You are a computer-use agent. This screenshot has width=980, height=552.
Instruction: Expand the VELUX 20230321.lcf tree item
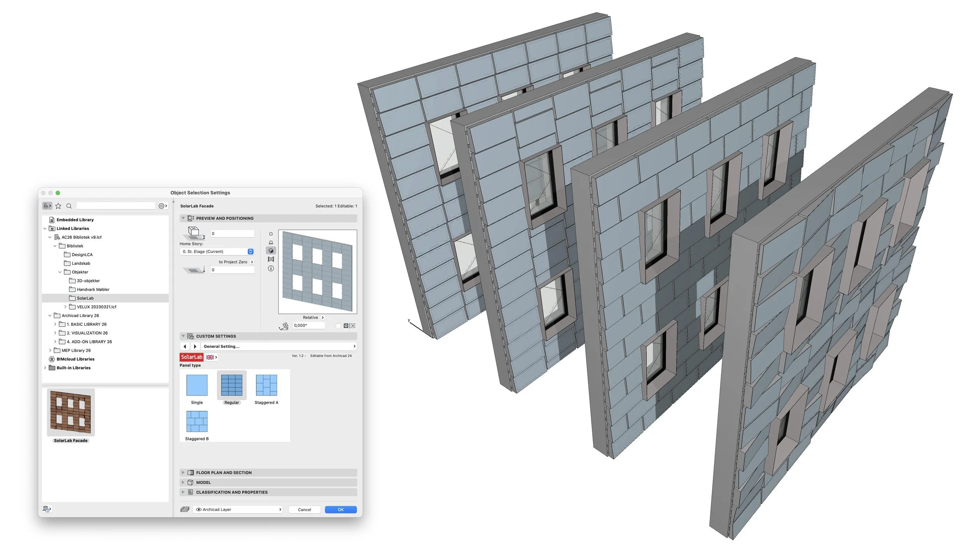tap(65, 307)
